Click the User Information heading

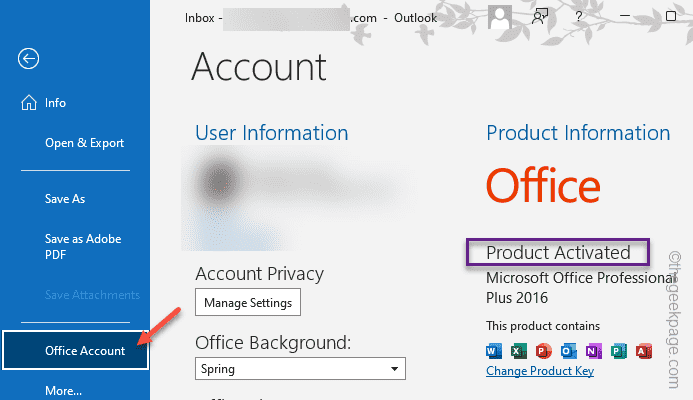click(272, 133)
